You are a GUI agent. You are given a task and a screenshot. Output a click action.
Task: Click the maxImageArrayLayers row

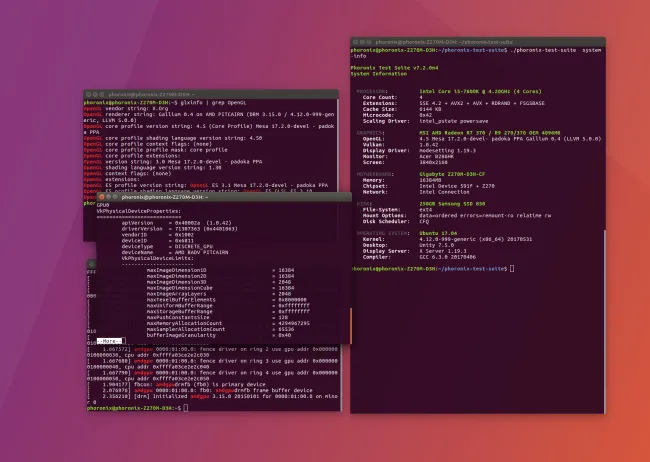[219, 294]
